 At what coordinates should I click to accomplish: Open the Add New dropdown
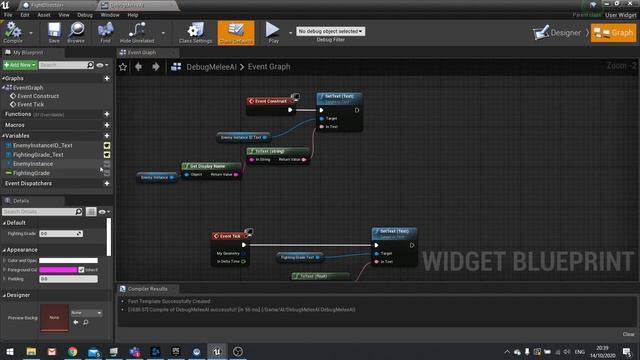pos(20,65)
